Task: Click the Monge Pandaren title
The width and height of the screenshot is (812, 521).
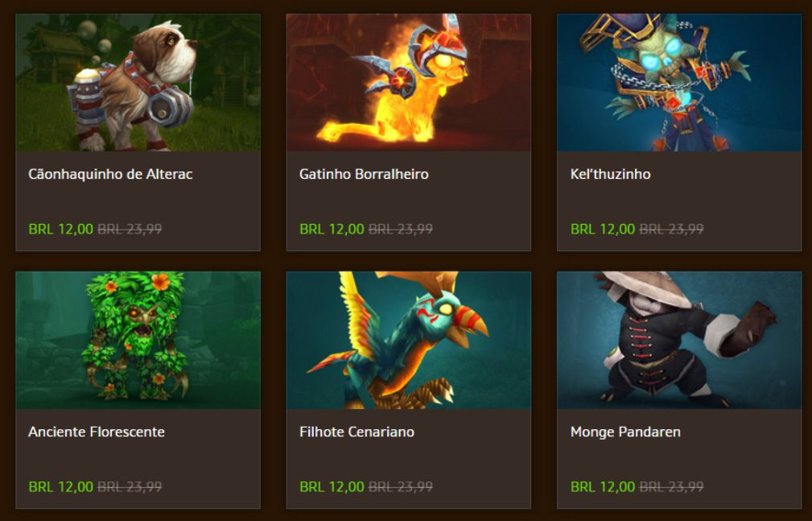Action: click(625, 432)
